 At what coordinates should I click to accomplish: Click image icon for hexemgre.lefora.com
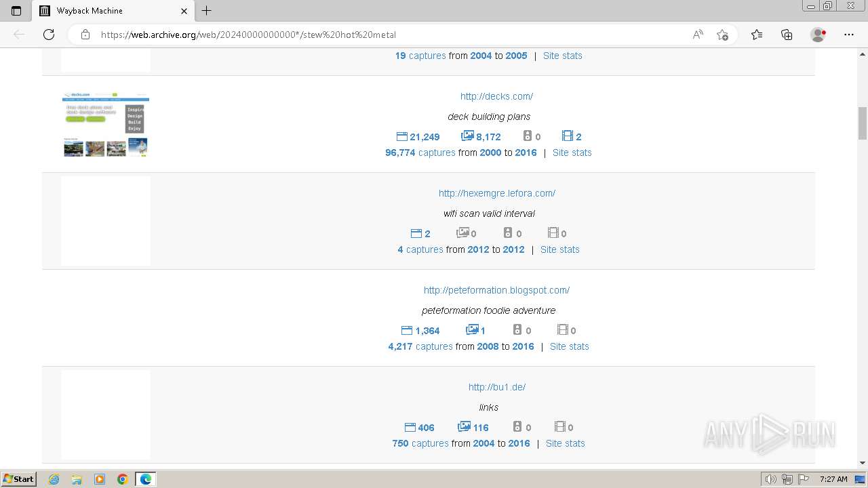pyautogui.click(x=462, y=233)
